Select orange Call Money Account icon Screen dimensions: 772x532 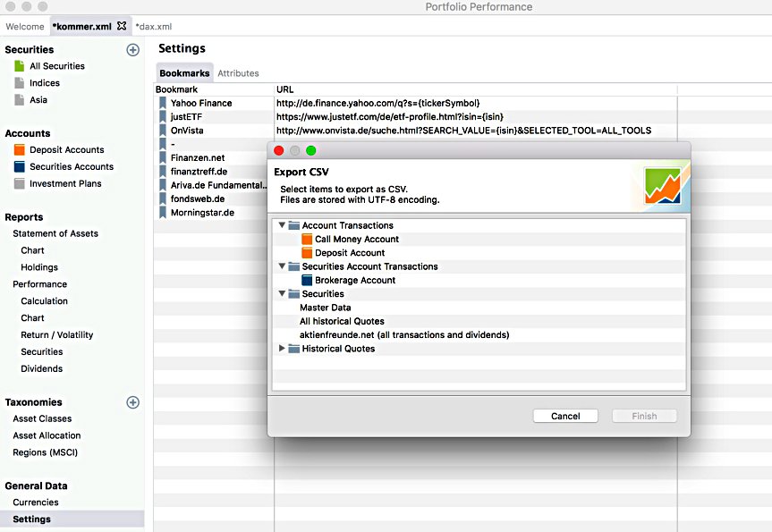(307, 240)
